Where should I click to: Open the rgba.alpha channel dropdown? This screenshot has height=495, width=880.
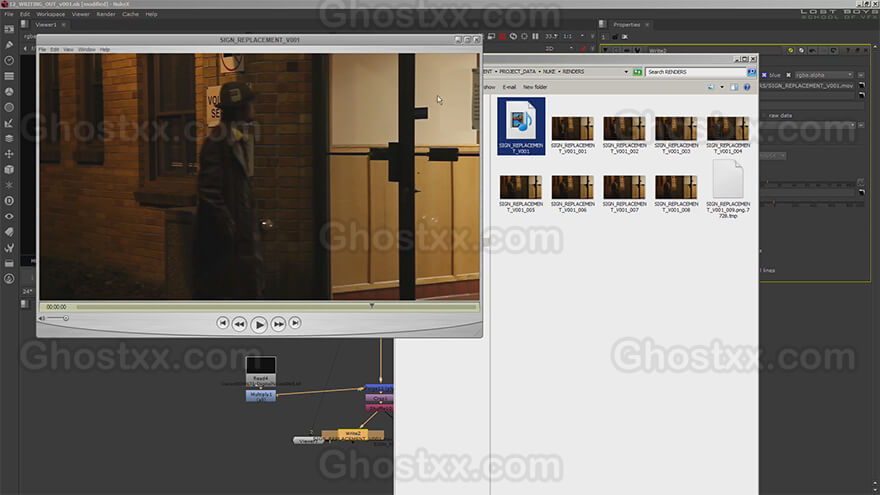(823, 75)
